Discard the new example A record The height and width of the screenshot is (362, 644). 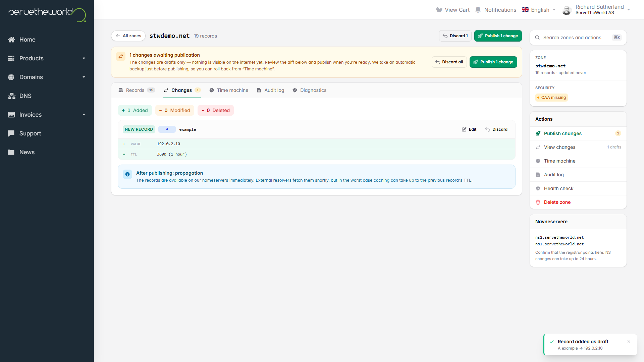496,129
